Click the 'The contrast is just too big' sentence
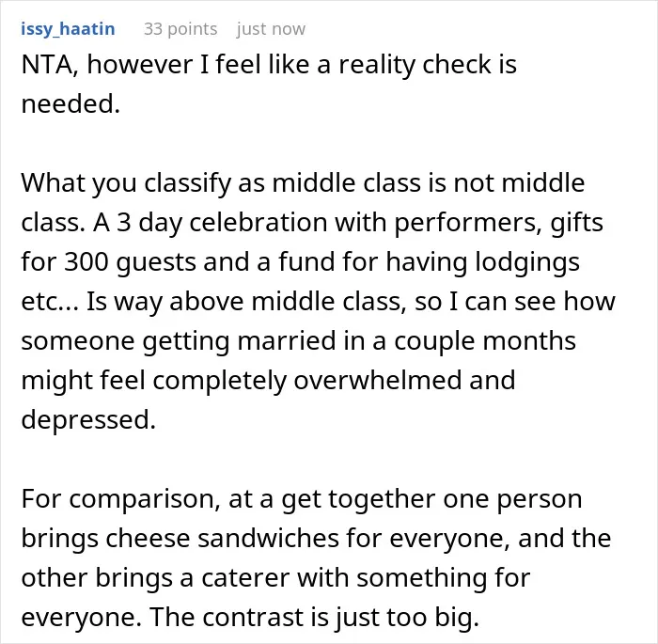 (x=314, y=618)
